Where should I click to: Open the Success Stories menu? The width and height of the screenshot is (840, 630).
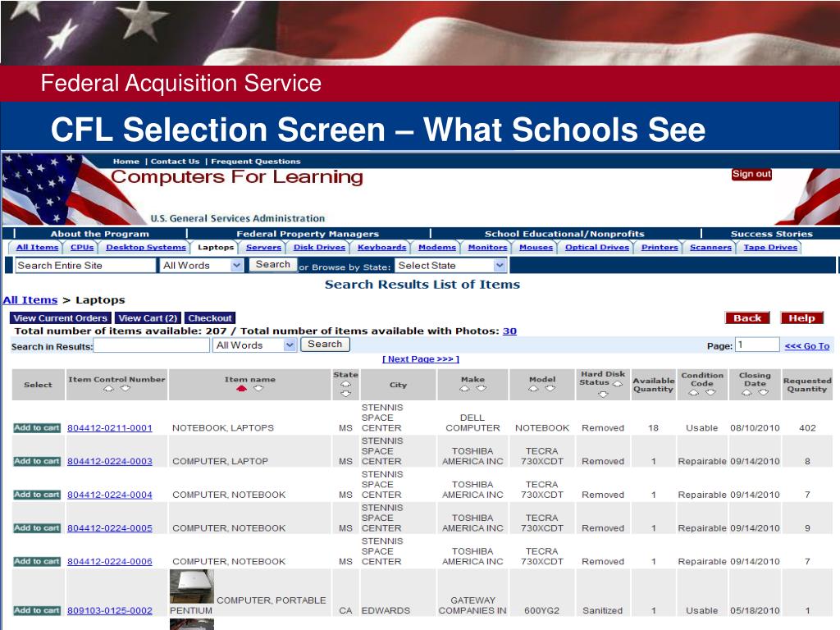tap(771, 234)
